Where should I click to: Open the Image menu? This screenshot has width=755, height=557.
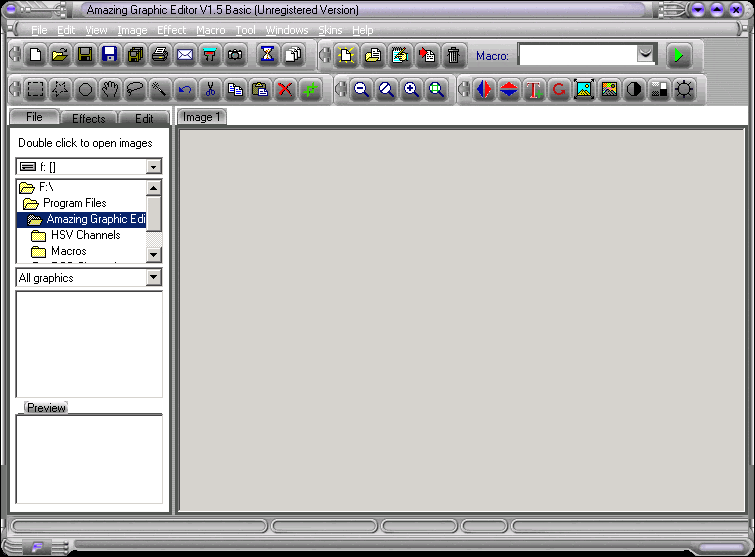pyautogui.click(x=132, y=30)
